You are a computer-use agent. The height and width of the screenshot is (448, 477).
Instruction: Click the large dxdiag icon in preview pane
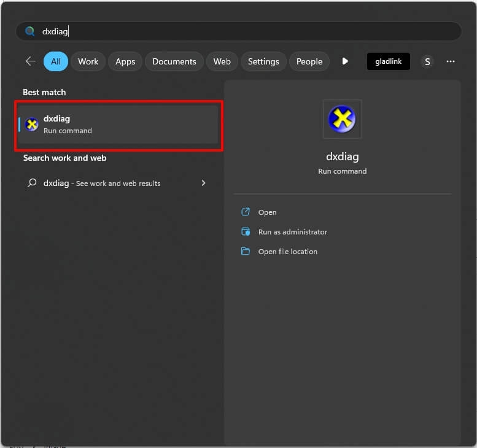coord(342,119)
